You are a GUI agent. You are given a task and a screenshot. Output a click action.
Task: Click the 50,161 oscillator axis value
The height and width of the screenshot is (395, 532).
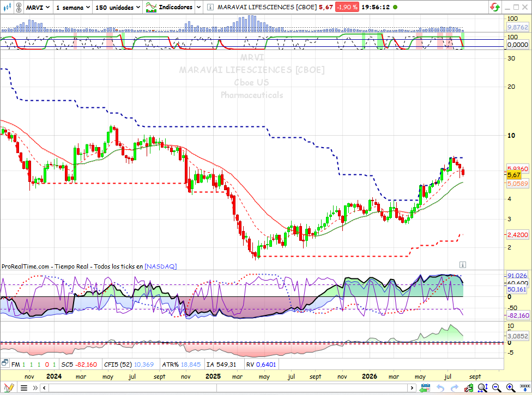coord(517,289)
